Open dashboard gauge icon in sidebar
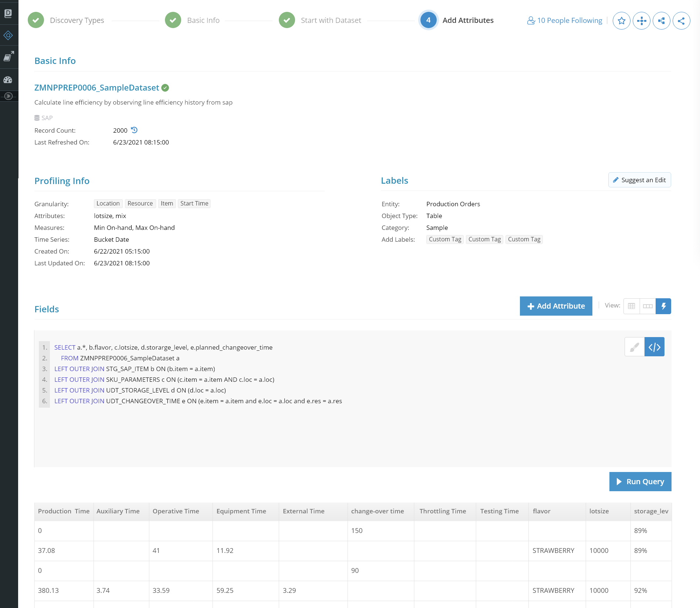700x608 pixels. click(8, 79)
